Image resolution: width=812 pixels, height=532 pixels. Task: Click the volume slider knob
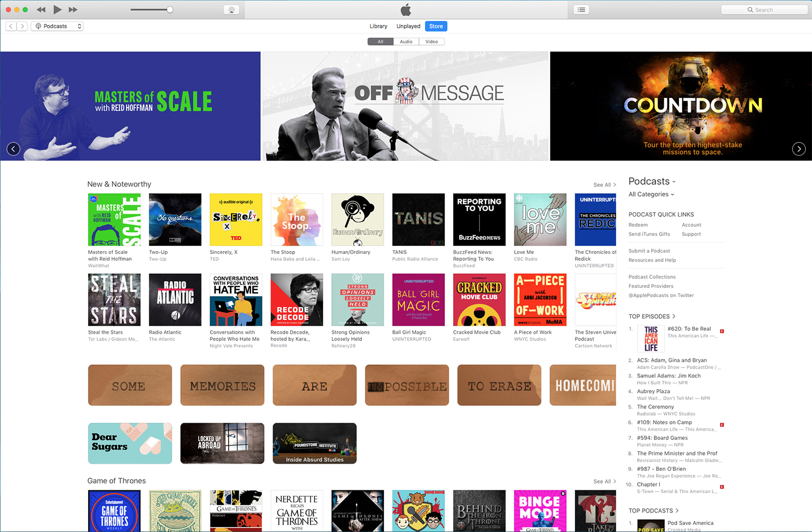pos(170,10)
